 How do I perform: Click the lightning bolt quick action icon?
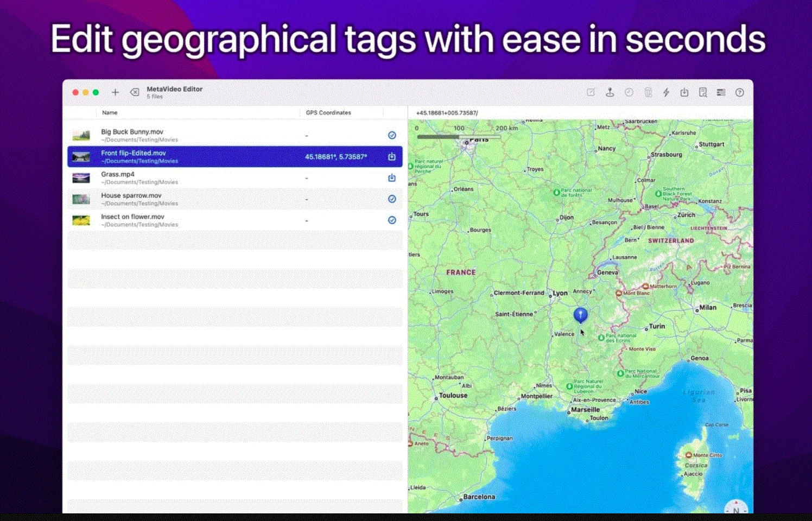[x=666, y=92]
